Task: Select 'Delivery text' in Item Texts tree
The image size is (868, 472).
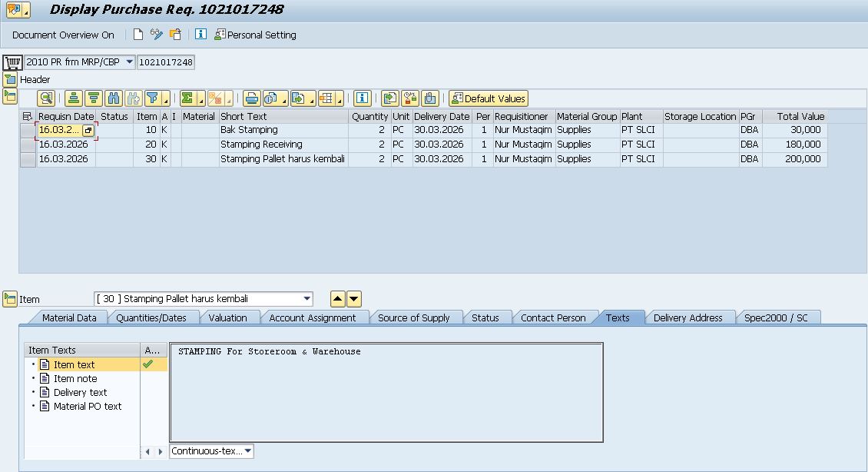Action: click(80, 392)
